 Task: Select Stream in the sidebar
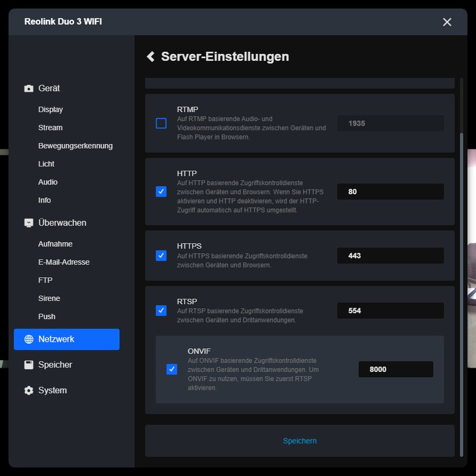tap(50, 127)
